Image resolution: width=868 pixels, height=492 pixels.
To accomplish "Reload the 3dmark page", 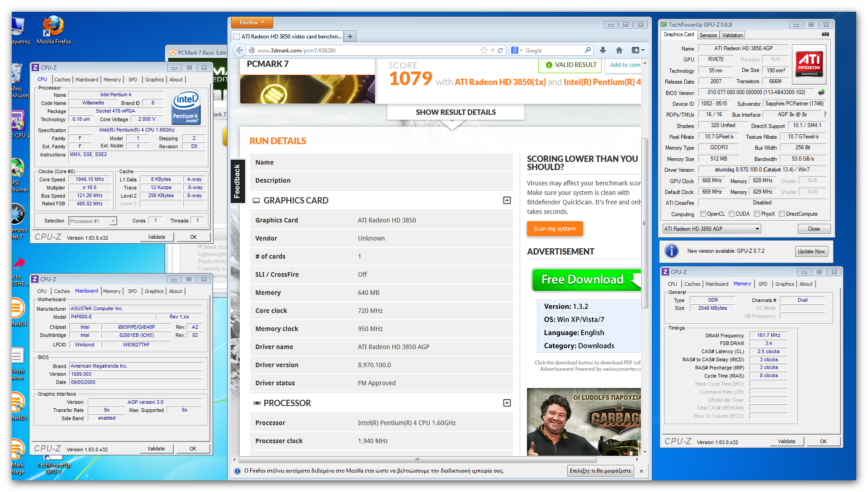I will (501, 50).
